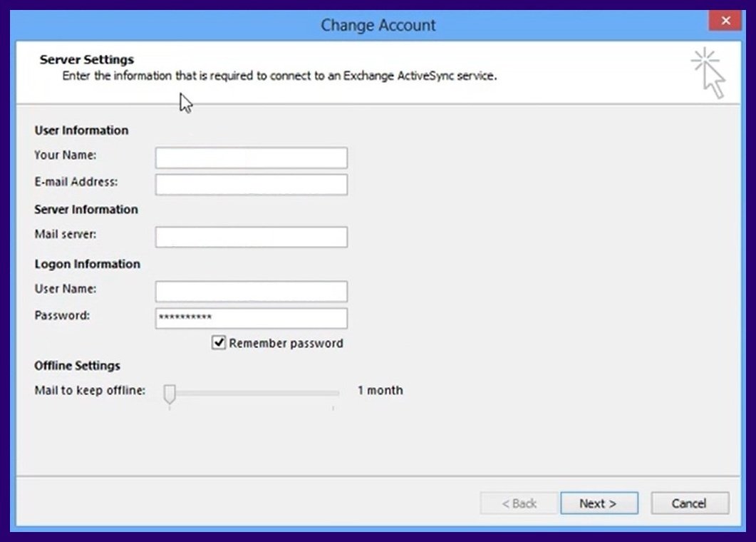Click the Exchange ActiveSync instruction text
The width and height of the screenshot is (756, 542).
(279, 76)
